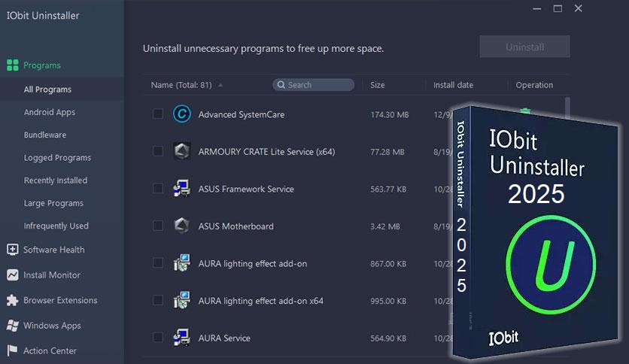Open the Action Center flag icon

click(x=13, y=350)
